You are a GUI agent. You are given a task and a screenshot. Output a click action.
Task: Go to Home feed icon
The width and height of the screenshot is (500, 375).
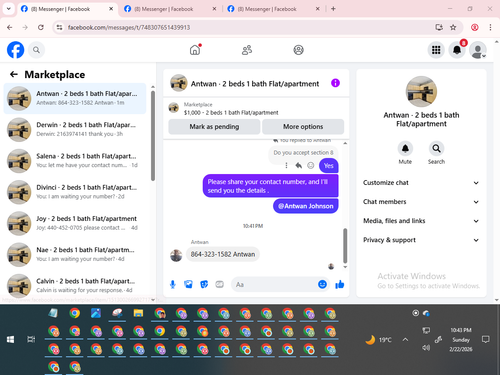pyautogui.click(x=195, y=50)
